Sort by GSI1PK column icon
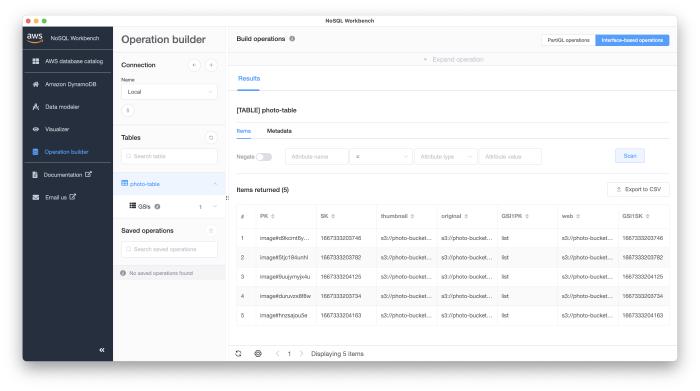 coord(527,216)
